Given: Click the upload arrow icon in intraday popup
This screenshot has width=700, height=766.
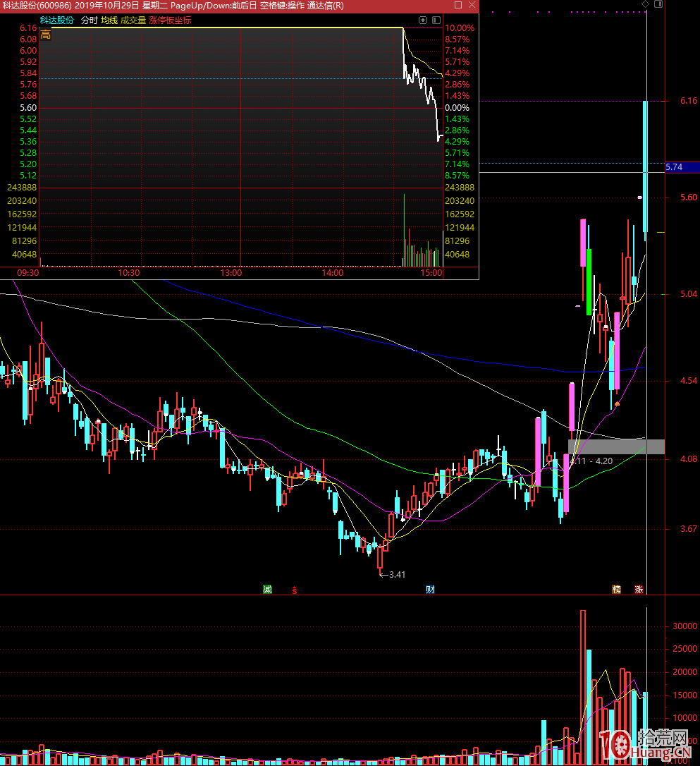Looking at the screenshot, I should click(x=423, y=20).
